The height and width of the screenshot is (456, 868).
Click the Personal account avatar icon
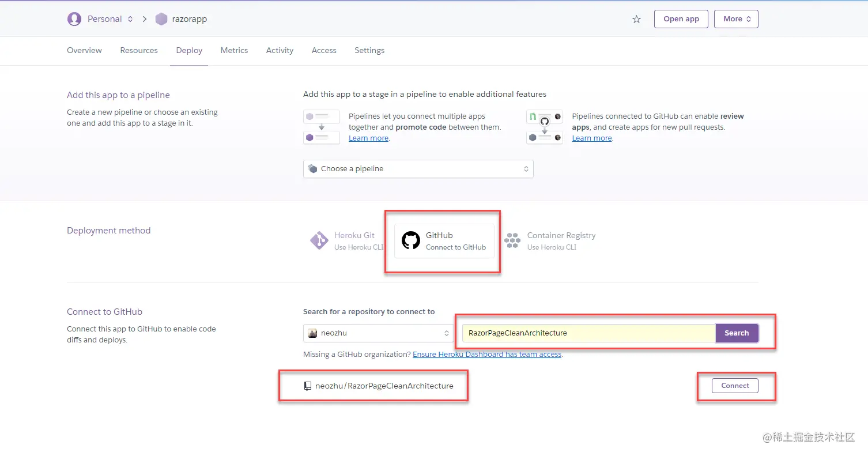(x=74, y=19)
